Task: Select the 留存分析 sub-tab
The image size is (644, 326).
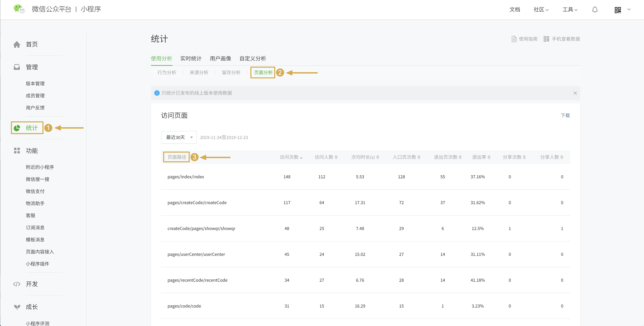Action: pos(231,72)
